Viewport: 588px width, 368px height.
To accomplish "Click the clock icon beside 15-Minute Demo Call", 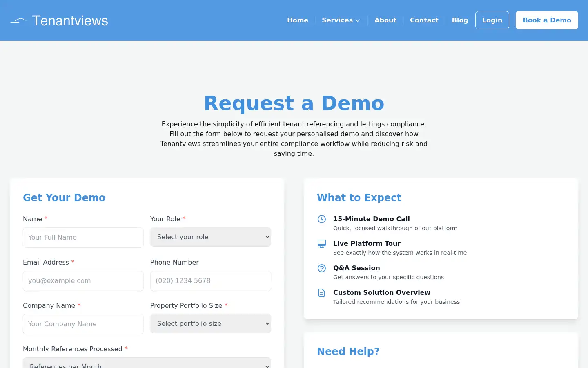I will point(322,219).
